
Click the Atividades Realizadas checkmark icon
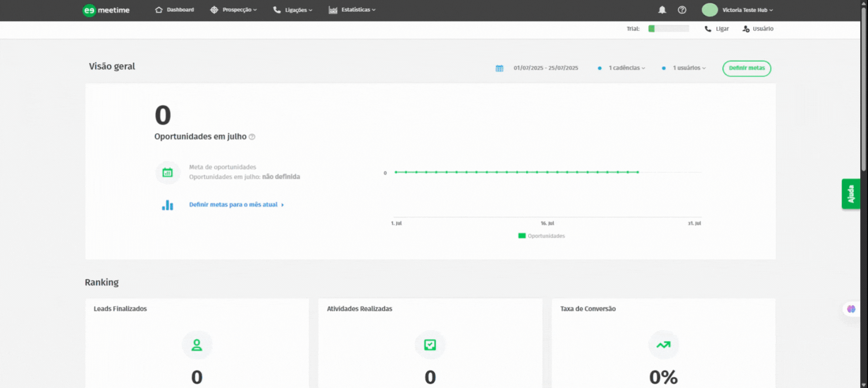click(x=430, y=345)
